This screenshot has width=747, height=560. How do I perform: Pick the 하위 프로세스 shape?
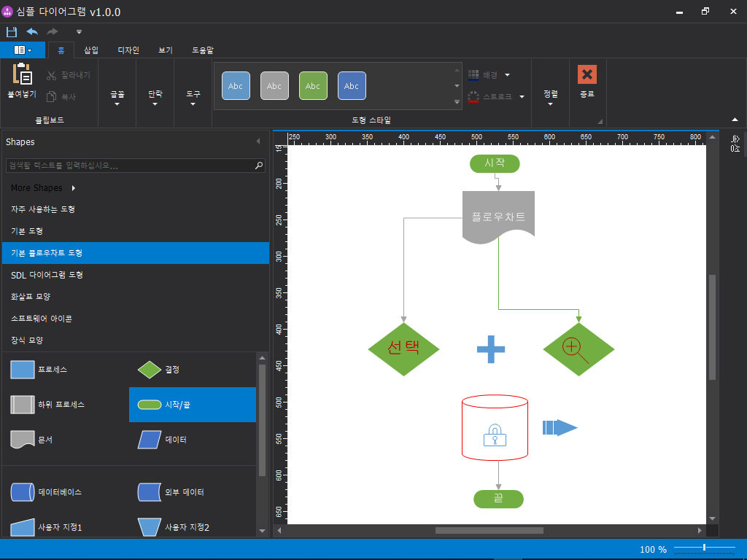(x=65, y=405)
